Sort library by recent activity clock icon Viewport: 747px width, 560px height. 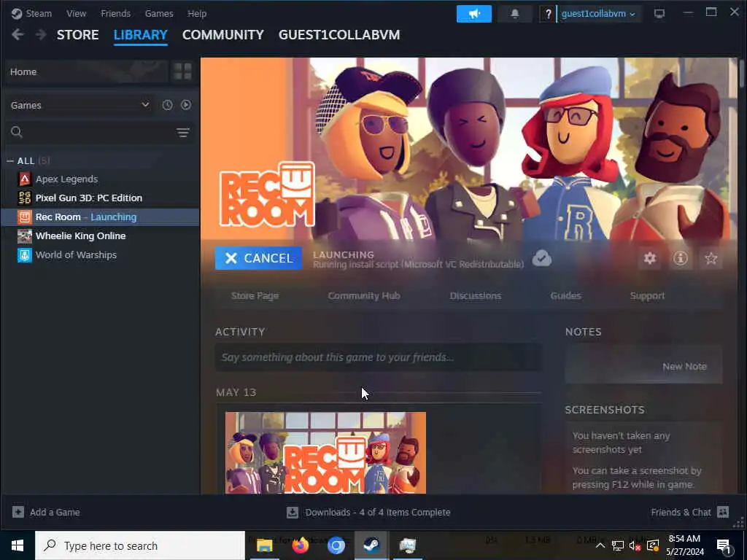(167, 105)
